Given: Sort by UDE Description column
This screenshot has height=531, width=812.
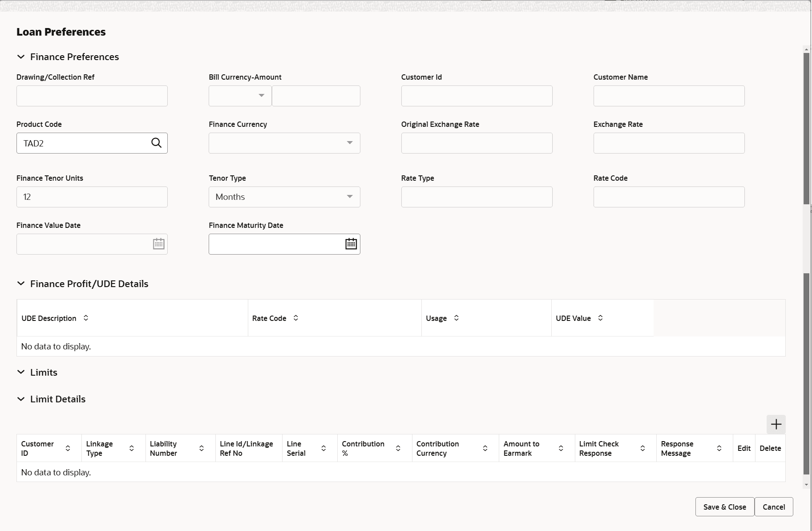Looking at the screenshot, I should 86,318.
